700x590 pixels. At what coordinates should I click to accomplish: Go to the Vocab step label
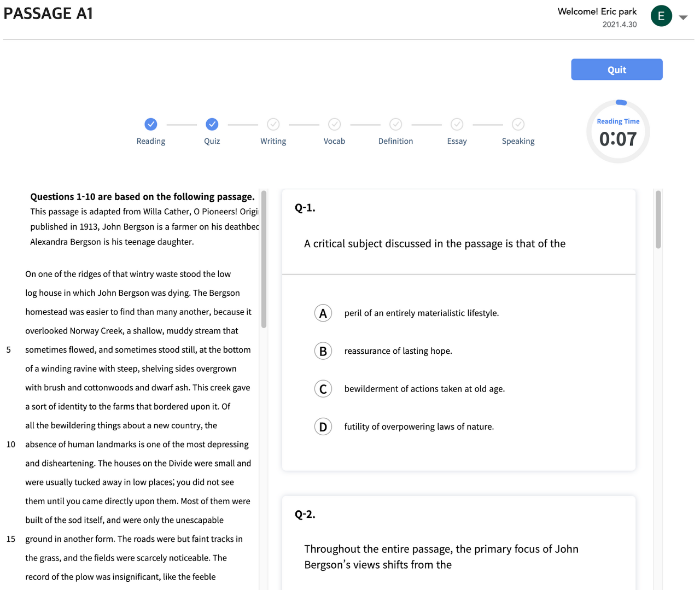[335, 141]
